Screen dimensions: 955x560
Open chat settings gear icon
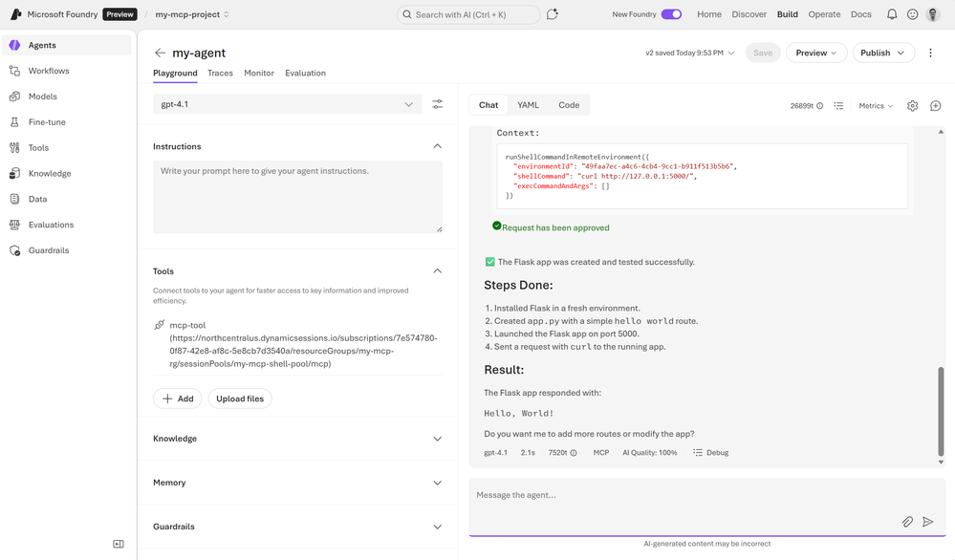click(912, 106)
